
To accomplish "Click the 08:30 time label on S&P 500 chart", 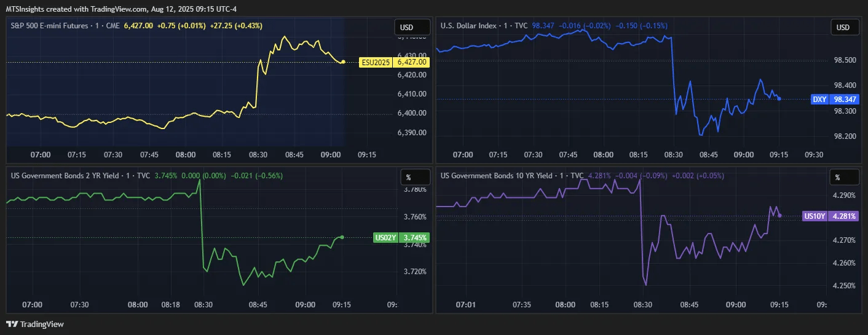I will coord(258,154).
